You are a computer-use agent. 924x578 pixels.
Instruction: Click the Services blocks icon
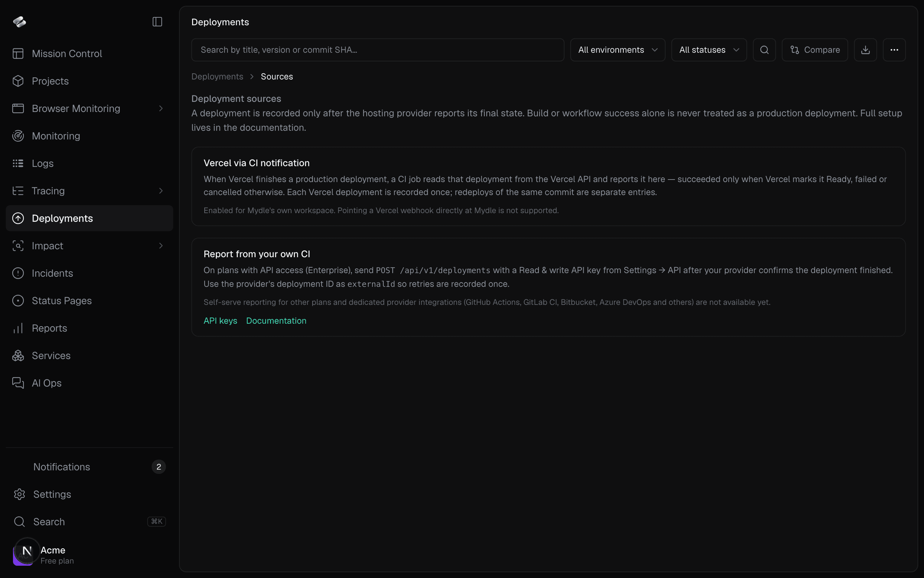(x=18, y=355)
